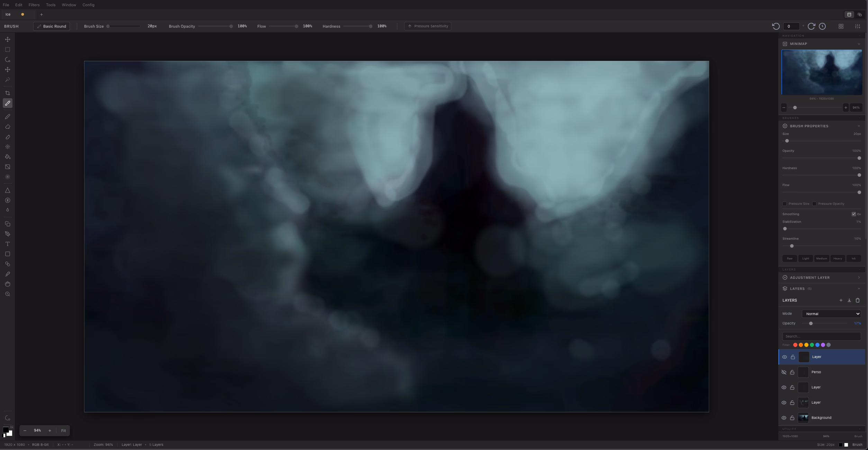Image resolution: width=868 pixels, height=450 pixels.
Task: Select the Crop tool
Action: [x=8, y=93]
